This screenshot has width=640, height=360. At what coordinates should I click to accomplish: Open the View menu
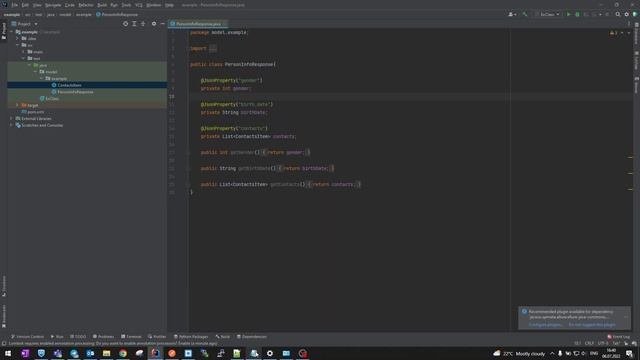pos(37,5)
